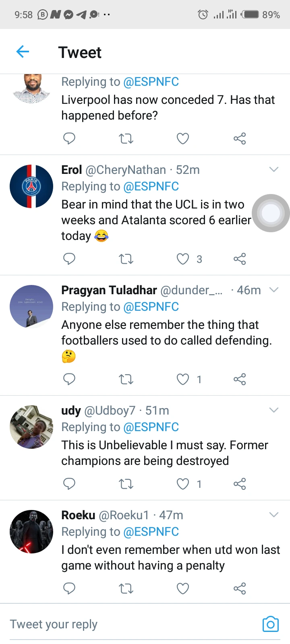Tap the floating assistive touch button

point(271,213)
